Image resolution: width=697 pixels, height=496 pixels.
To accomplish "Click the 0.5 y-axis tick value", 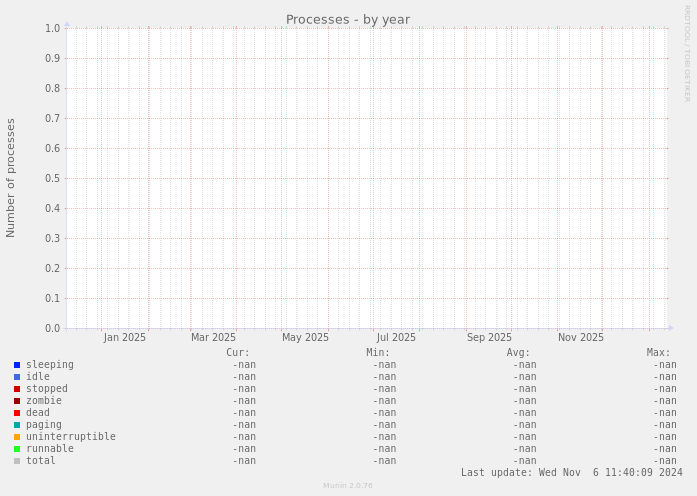I will click(x=52, y=179).
